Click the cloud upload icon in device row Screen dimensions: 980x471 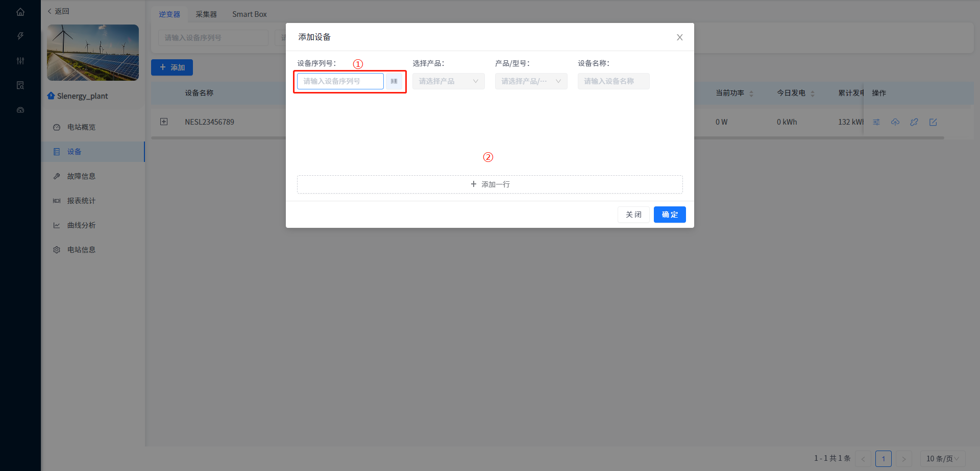(x=895, y=122)
